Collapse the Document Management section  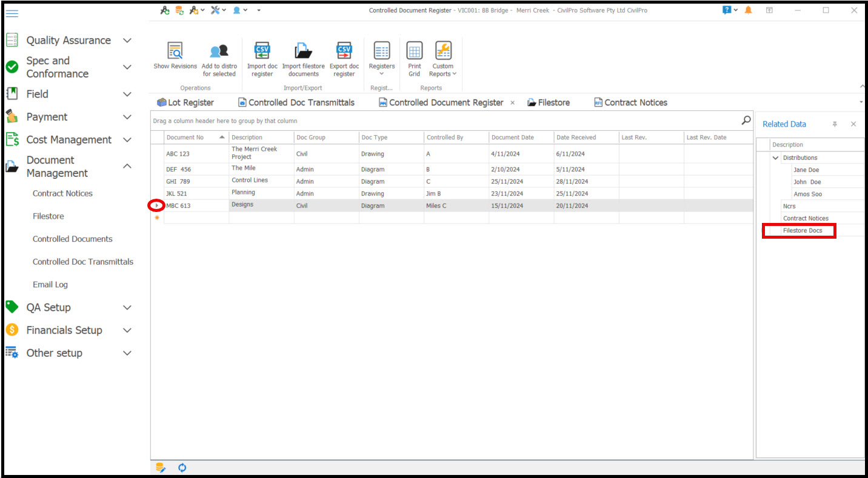127,167
